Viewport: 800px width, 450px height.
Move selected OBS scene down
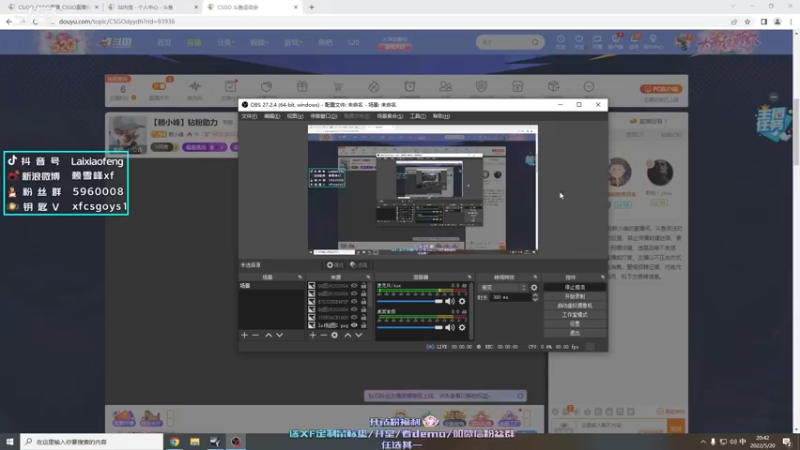[x=279, y=335]
